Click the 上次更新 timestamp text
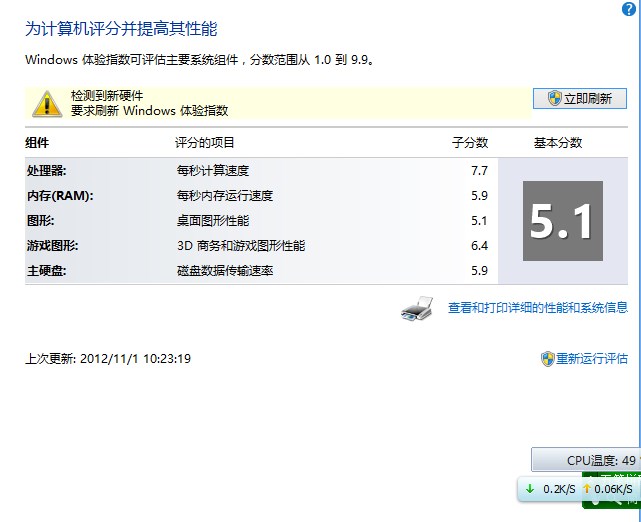 coord(108,358)
